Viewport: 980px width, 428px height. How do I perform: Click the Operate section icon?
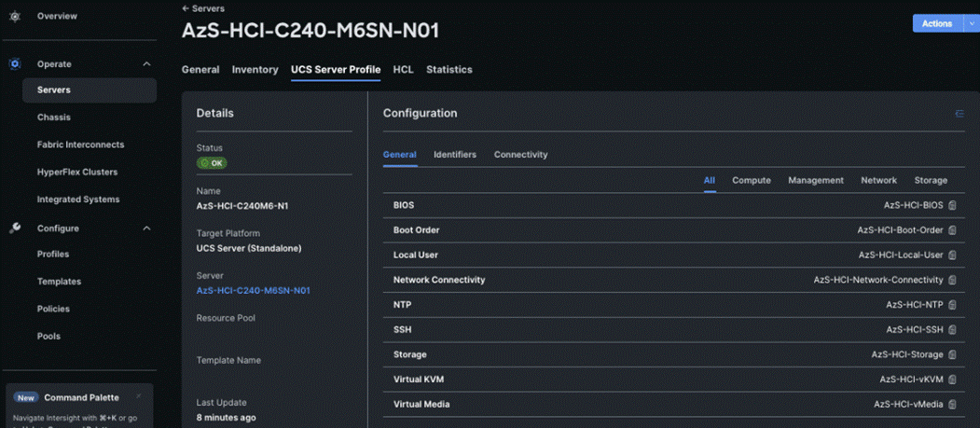[15, 63]
